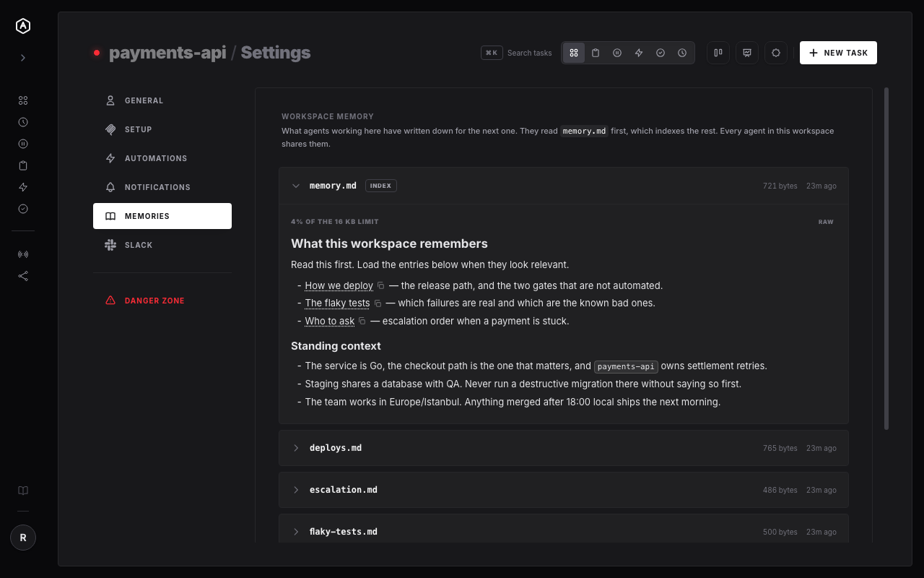Focus the Search tasks field

[x=529, y=53]
